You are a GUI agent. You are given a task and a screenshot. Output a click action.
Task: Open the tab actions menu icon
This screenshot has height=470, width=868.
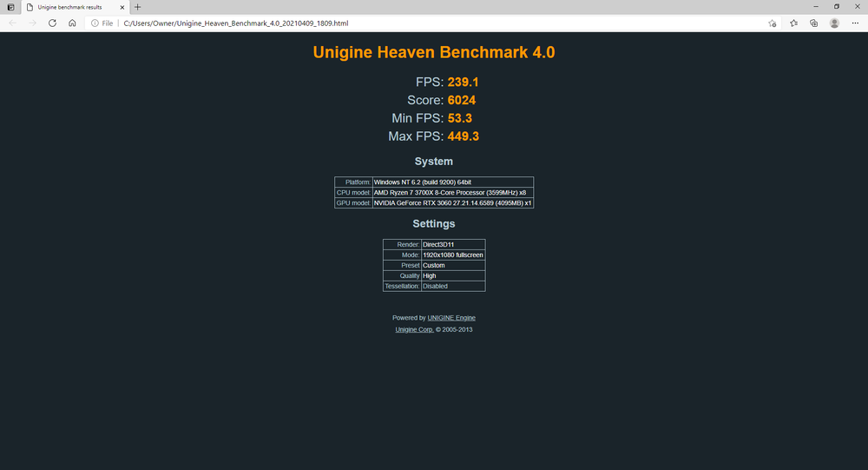coord(10,7)
